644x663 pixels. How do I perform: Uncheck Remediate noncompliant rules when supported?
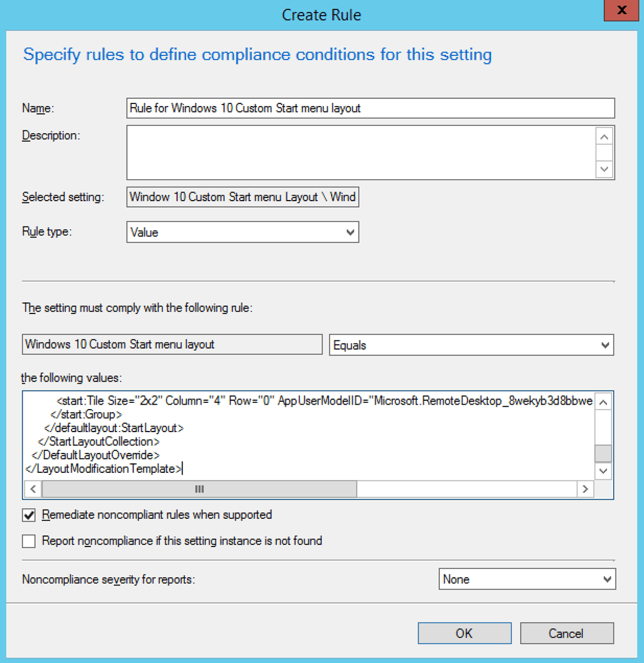(29, 515)
